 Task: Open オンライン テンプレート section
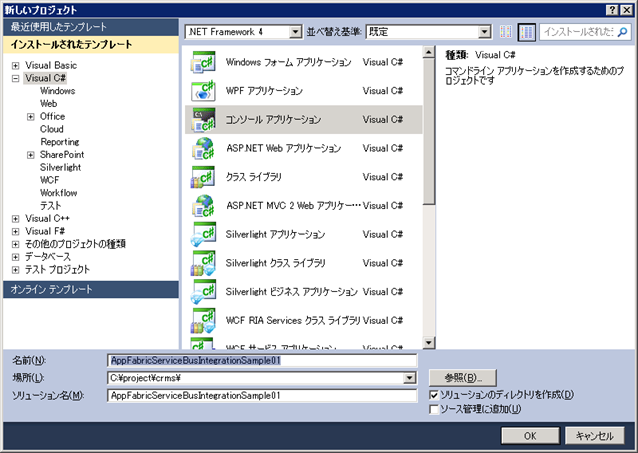tap(91, 289)
